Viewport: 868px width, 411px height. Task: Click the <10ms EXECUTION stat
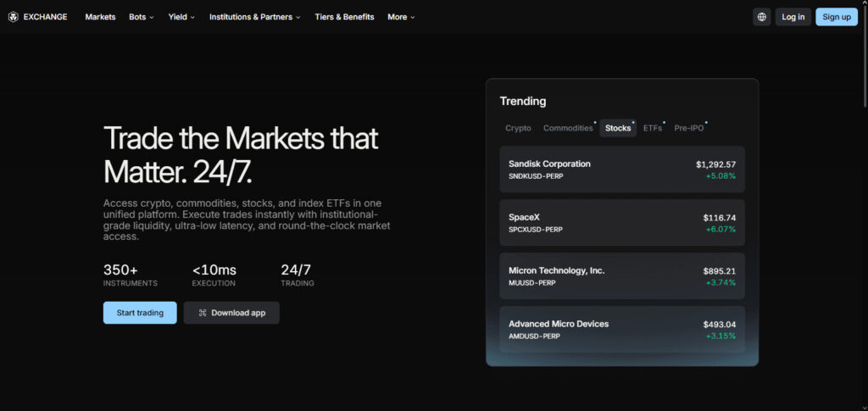pyautogui.click(x=214, y=275)
